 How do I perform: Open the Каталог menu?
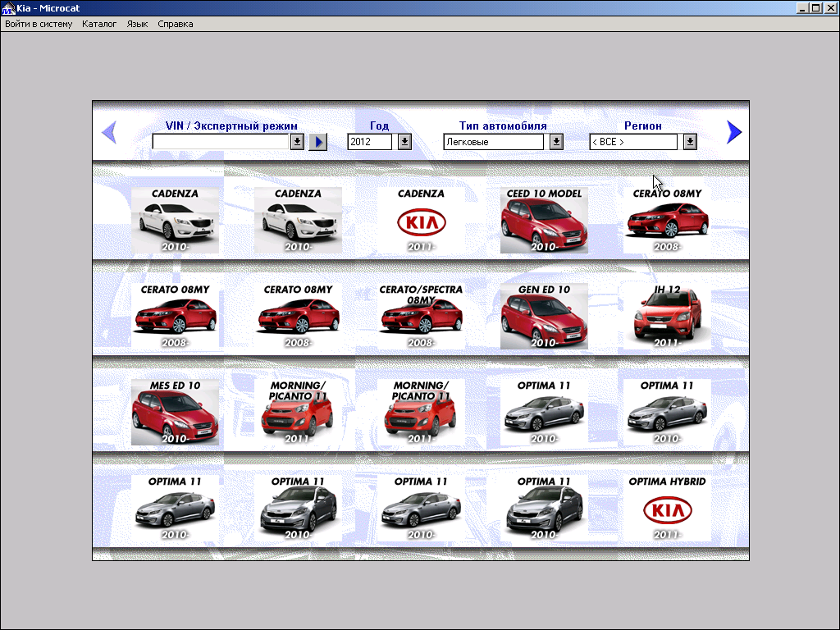click(99, 24)
